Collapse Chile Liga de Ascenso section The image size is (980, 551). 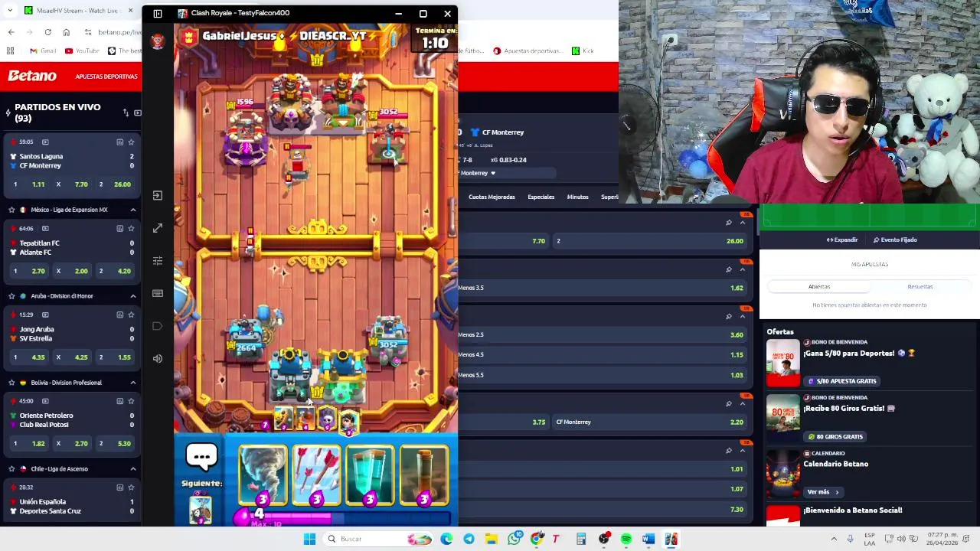pyautogui.click(x=133, y=469)
